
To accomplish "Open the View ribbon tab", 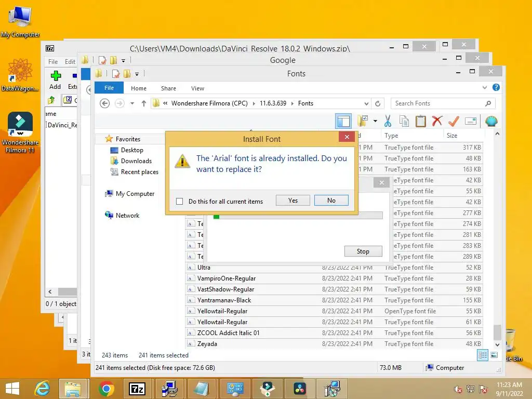I will point(197,88).
